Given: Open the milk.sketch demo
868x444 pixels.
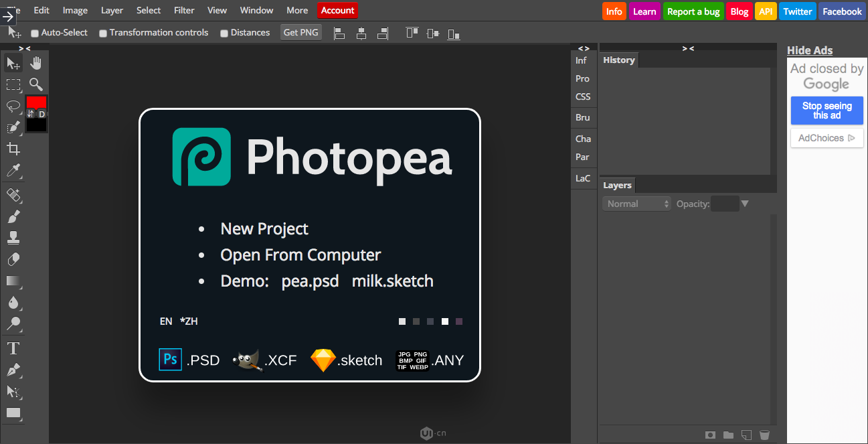Looking at the screenshot, I should (393, 281).
